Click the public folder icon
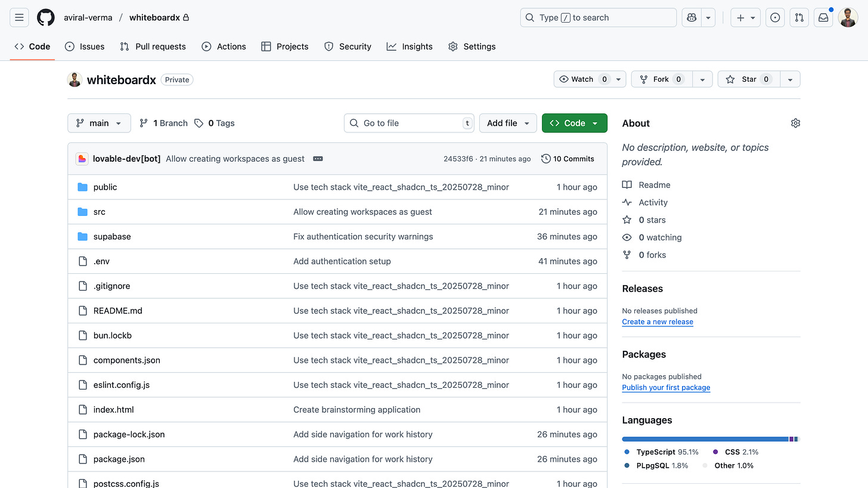Viewport: 868px width, 488px height. [83, 187]
